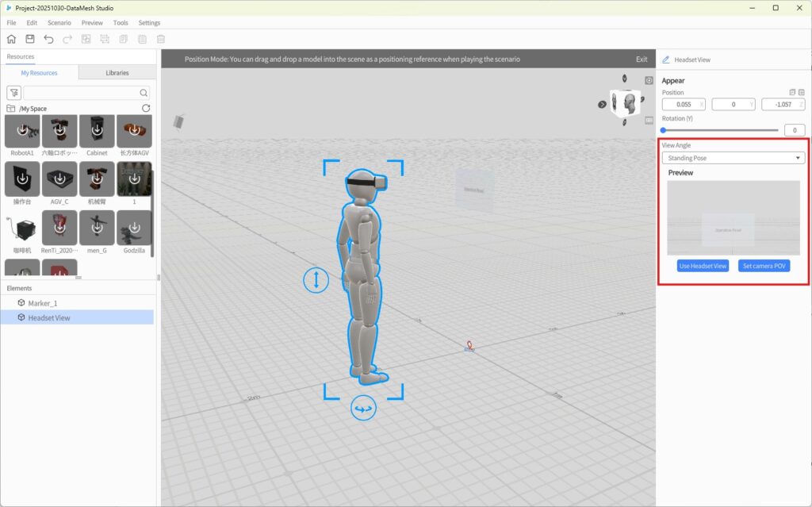This screenshot has width=812, height=507.
Task: Click the Redo icon in the toolbar
Action: (x=67, y=38)
